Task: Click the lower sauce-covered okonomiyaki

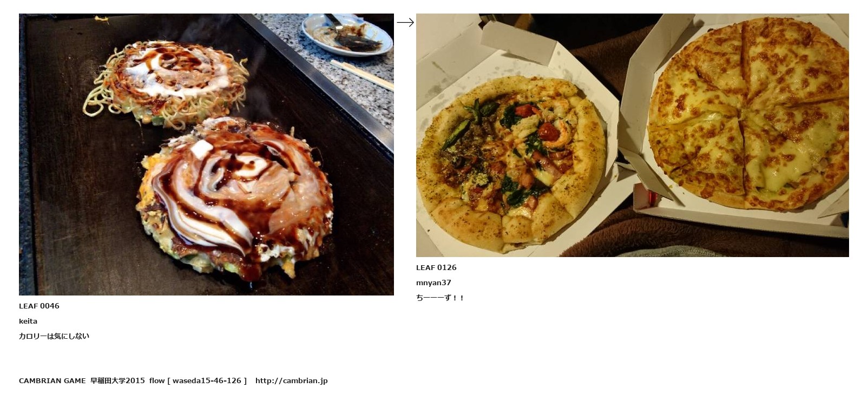Action: coord(234,198)
